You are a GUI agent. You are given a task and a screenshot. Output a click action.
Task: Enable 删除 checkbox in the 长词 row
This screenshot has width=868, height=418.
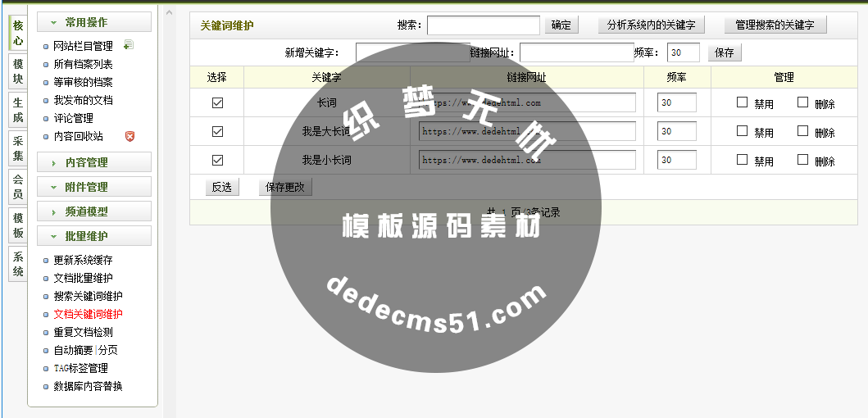pyautogui.click(x=802, y=102)
